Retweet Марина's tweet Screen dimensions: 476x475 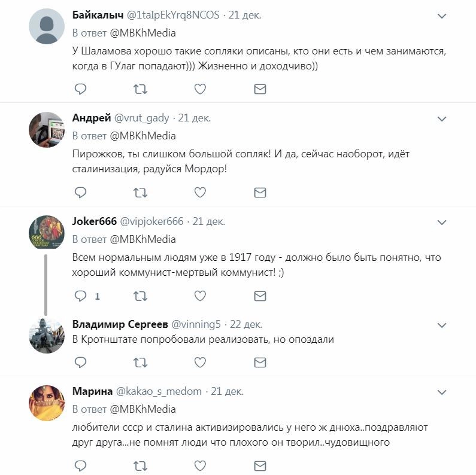coord(140,465)
